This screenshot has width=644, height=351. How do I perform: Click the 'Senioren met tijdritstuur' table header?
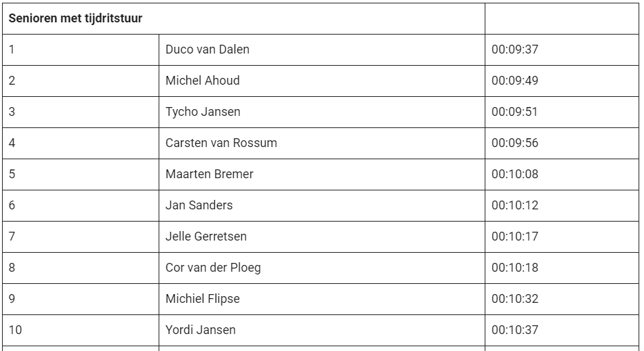[75, 18]
